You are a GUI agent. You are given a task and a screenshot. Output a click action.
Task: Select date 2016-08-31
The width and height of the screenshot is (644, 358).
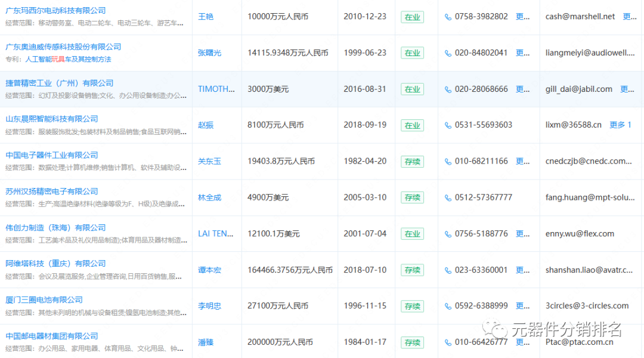[365, 89]
